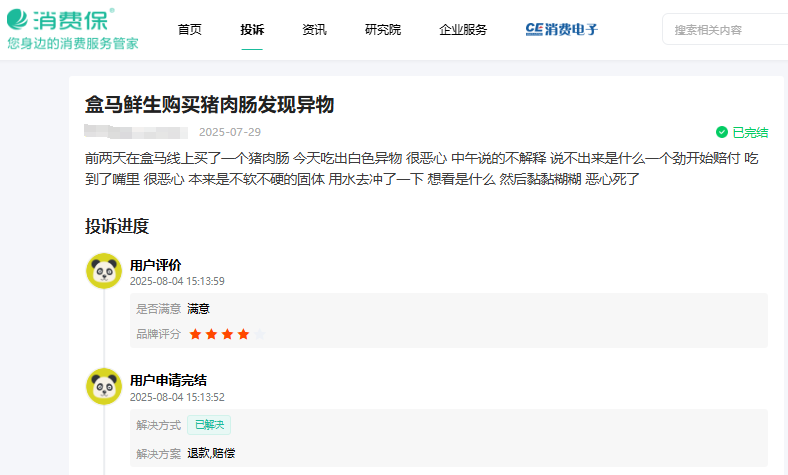Click the 用户申请完结 heading
The image size is (788, 475).
pyautogui.click(x=168, y=380)
